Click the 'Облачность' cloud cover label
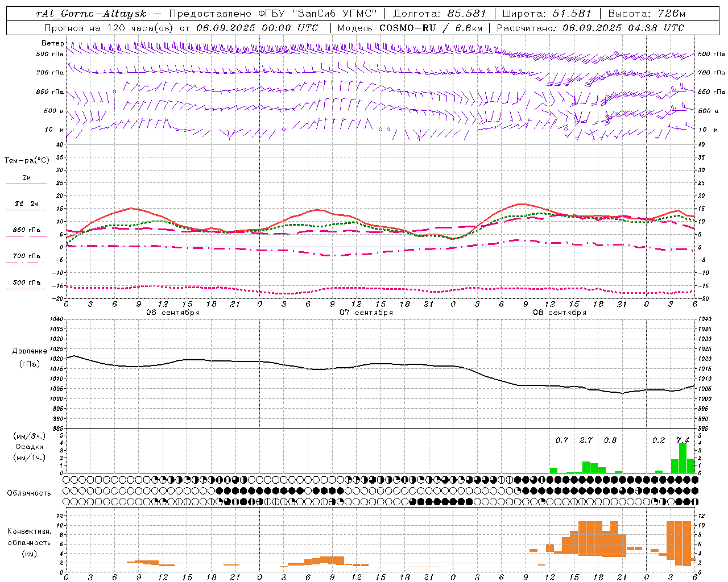 point(29,493)
